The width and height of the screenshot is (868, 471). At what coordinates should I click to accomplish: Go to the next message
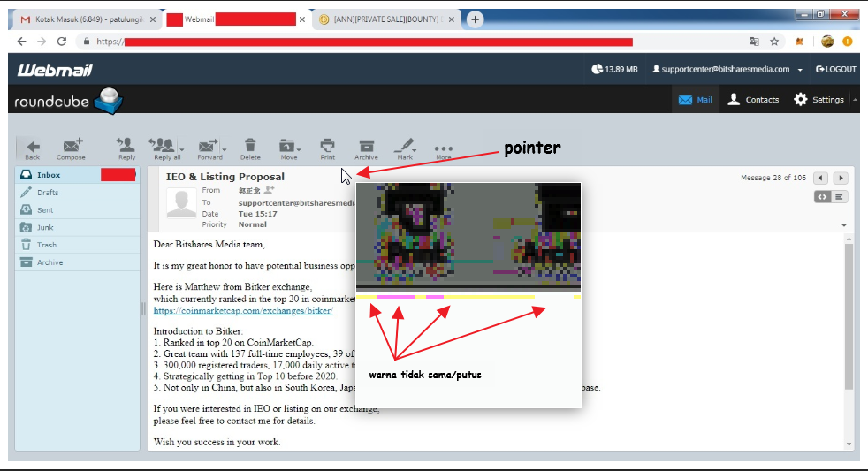(x=841, y=178)
